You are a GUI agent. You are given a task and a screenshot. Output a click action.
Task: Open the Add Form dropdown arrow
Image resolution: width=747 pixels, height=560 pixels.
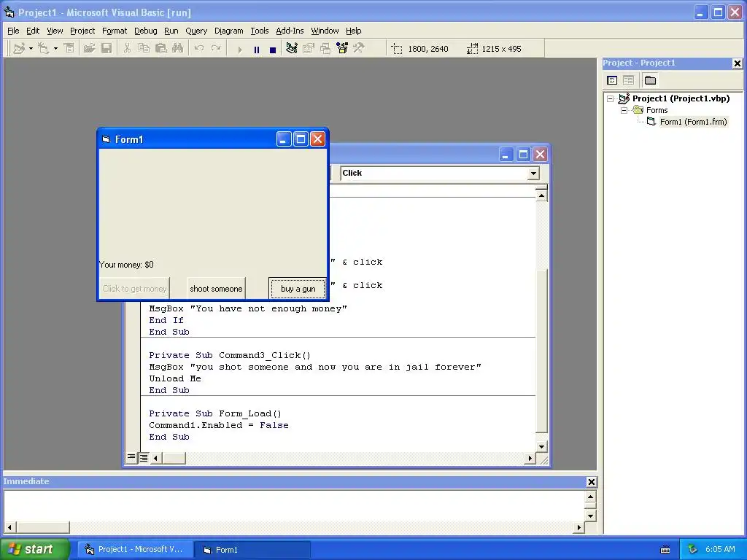[x=55, y=48]
